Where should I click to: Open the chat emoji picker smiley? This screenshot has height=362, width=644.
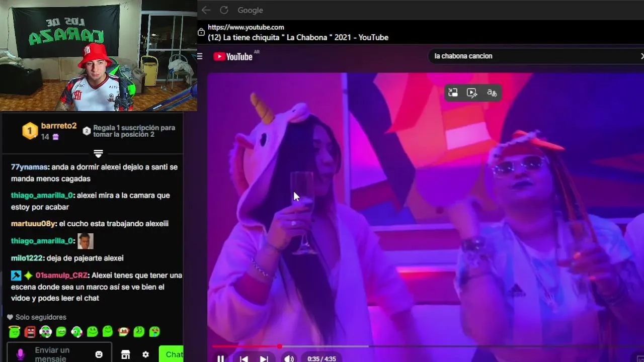99,354
